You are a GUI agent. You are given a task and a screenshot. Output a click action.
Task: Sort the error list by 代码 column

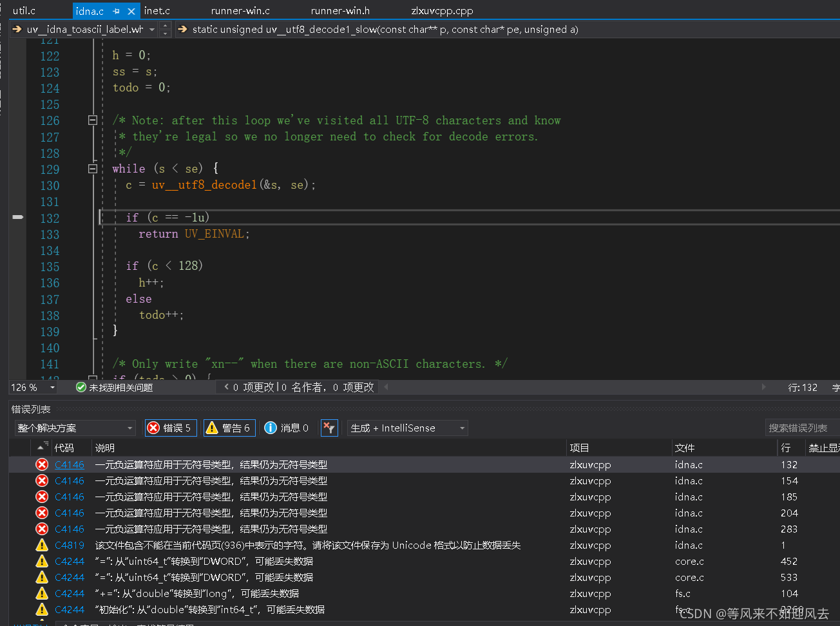[64, 448]
